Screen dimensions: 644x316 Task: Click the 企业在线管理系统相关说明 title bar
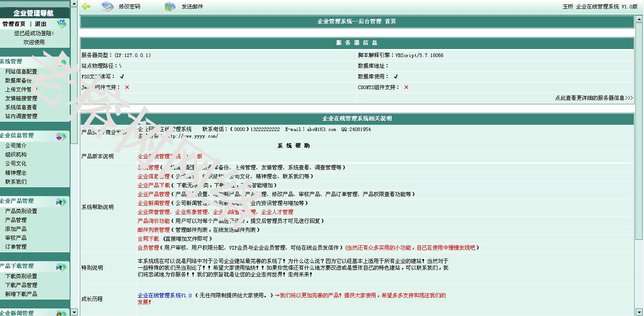[357, 119]
